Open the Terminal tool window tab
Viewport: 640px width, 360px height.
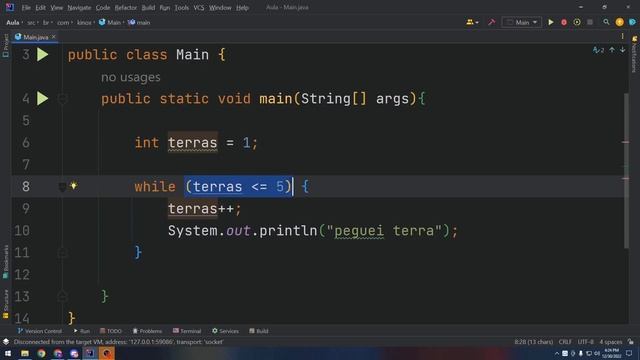point(187,331)
